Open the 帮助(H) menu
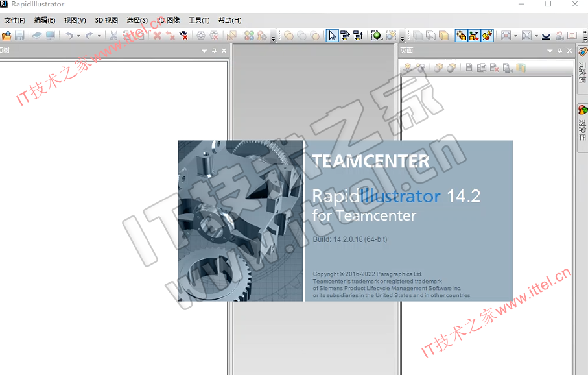The height and width of the screenshot is (375, 588). (x=230, y=20)
